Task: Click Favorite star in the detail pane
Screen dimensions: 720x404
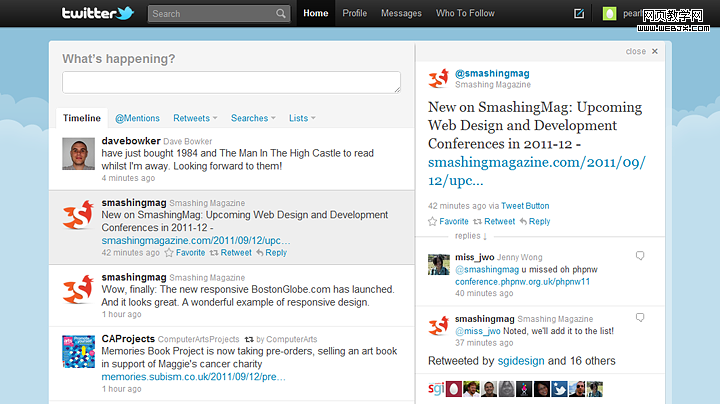Action: coord(448,221)
